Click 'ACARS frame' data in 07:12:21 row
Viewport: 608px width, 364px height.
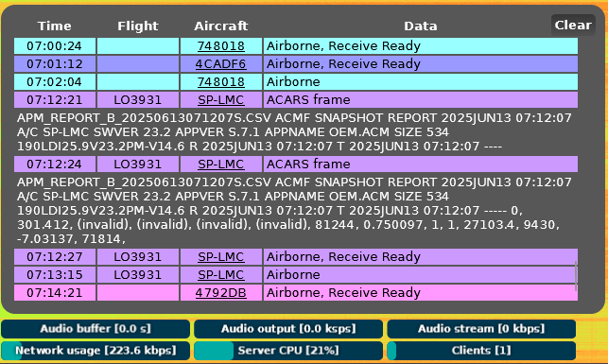pyautogui.click(x=421, y=100)
